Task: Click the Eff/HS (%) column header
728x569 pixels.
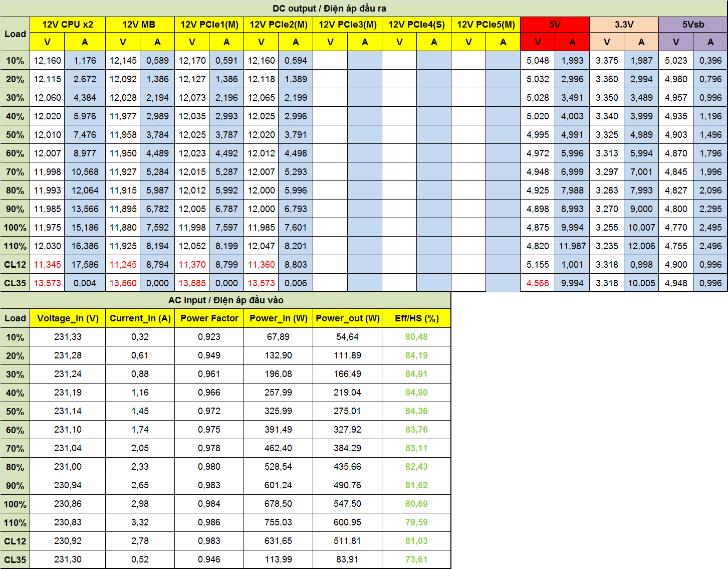Action: (x=416, y=318)
